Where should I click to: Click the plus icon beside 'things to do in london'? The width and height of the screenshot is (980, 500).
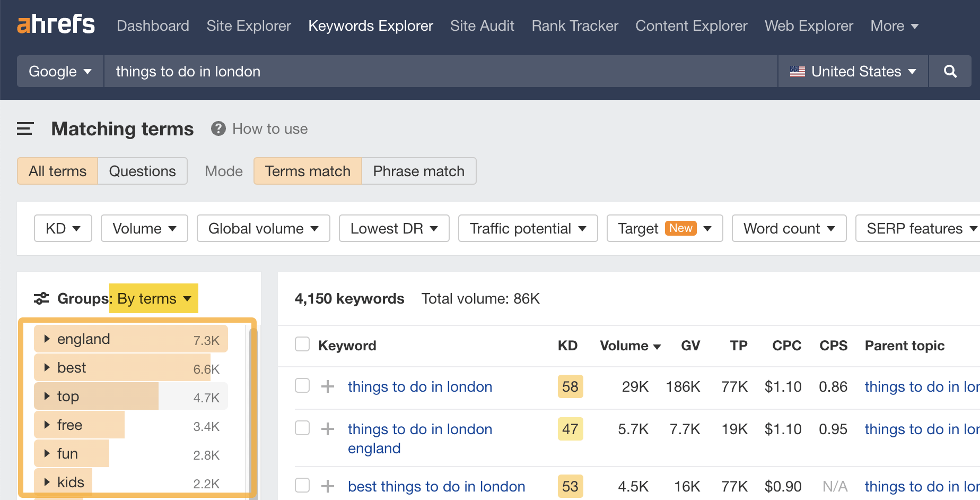coord(328,386)
